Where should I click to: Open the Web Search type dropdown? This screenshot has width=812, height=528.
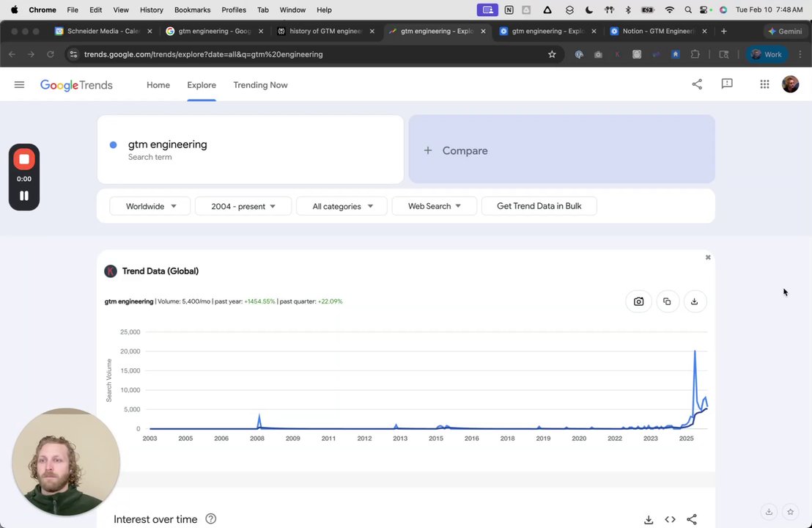pos(434,206)
